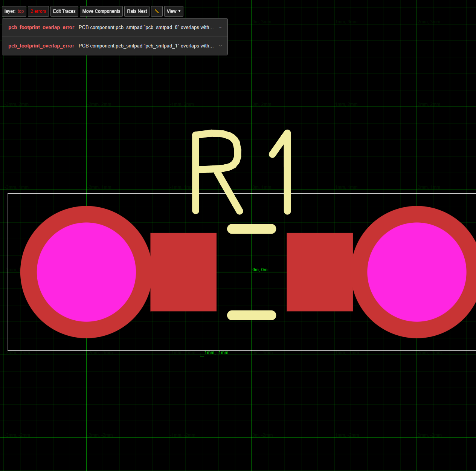Click the left magenta plated hole
Screen dimensions: 476x471
[86, 272]
